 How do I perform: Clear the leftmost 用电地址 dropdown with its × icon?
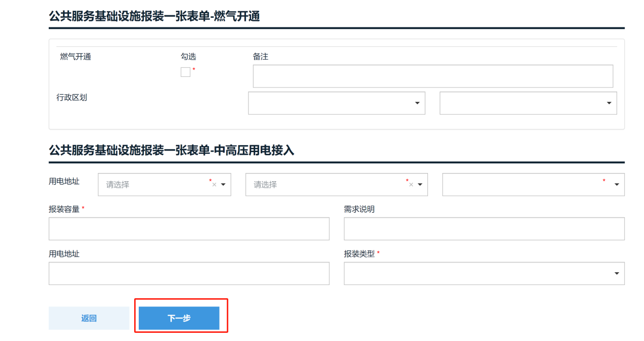214,185
